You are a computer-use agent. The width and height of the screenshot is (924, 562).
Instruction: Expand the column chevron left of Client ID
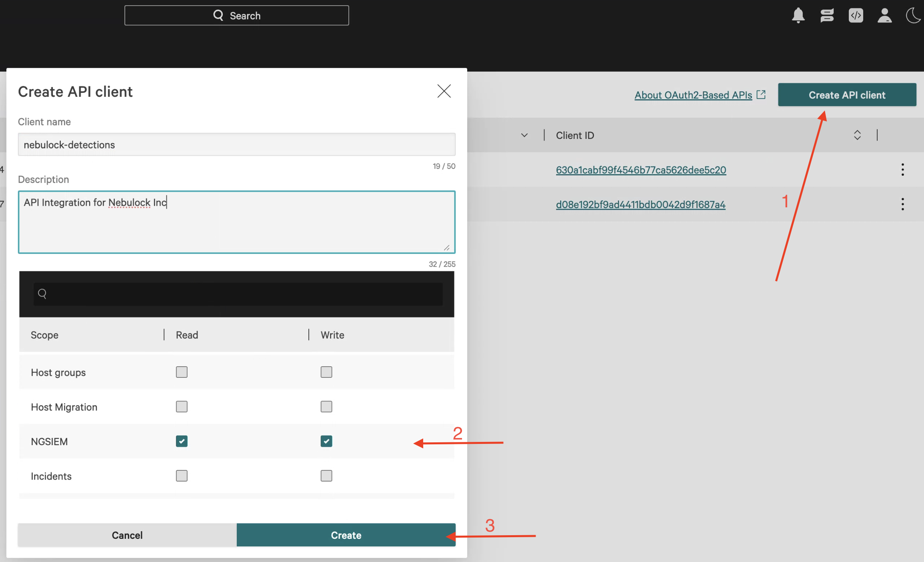click(x=524, y=135)
